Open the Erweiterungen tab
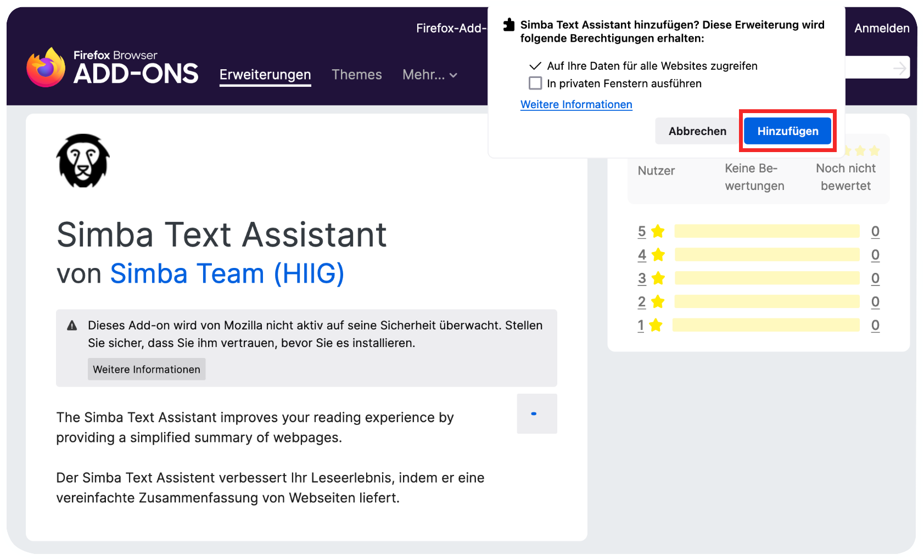This screenshot has height=560, width=924. [x=265, y=75]
